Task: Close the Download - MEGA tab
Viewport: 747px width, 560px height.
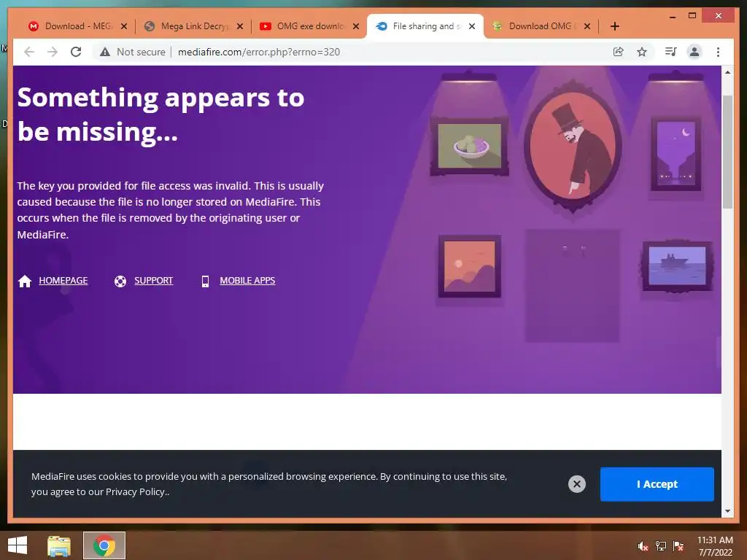Action: point(124,26)
